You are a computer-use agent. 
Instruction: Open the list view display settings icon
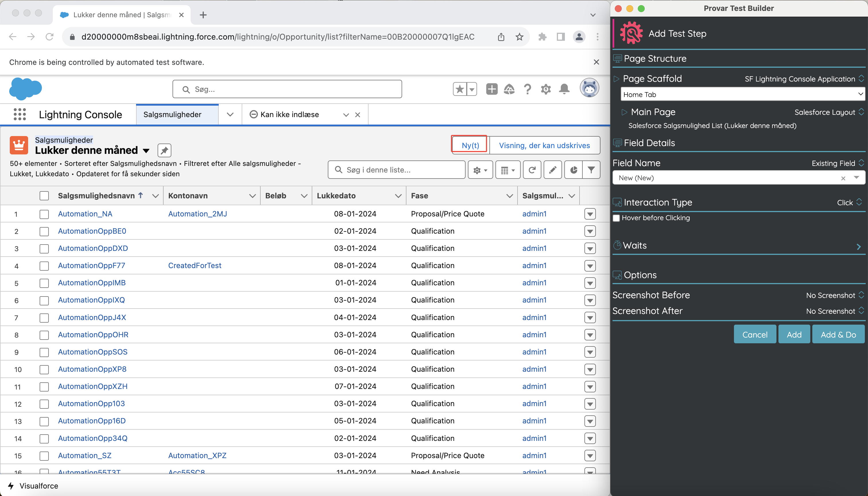pyautogui.click(x=507, y=170)
